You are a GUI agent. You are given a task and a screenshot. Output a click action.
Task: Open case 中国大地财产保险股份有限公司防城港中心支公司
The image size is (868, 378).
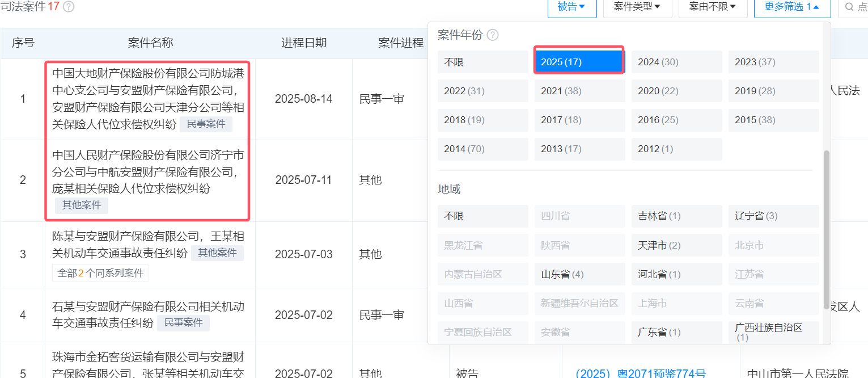pyautogui.click(x=148, y=99)
